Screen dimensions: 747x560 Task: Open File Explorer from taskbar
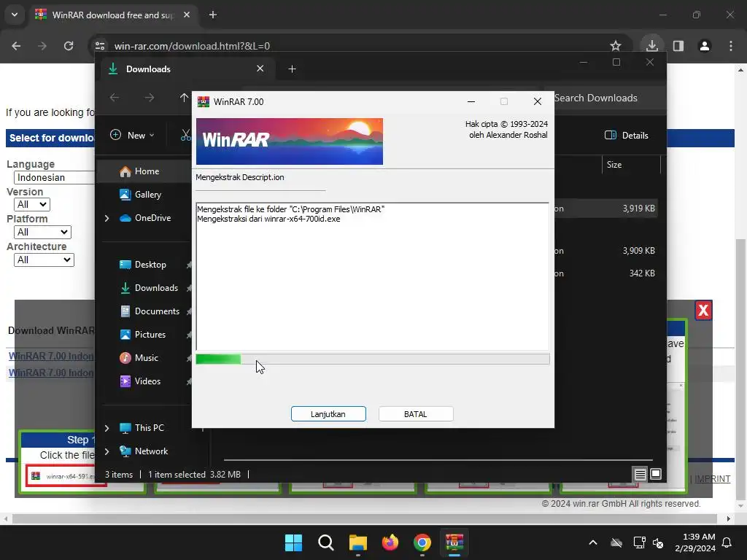[357, 542]
